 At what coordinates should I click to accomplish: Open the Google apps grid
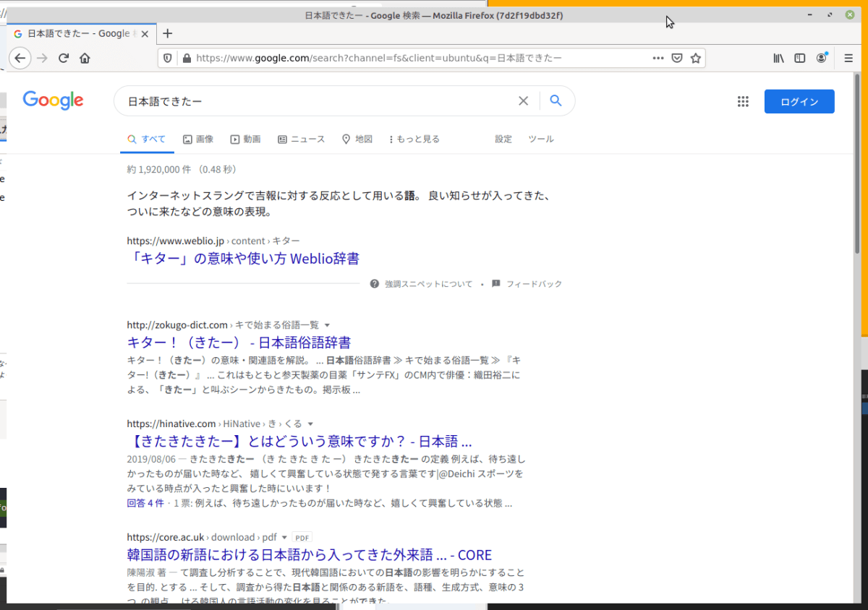pyautogui.click(x=743, y=102)
